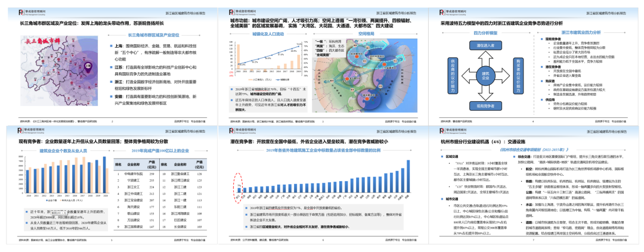
Task: Click the slide title starting with 长三角城市群区域及产业定位：发挥上海
Action: tap(92, 24)
